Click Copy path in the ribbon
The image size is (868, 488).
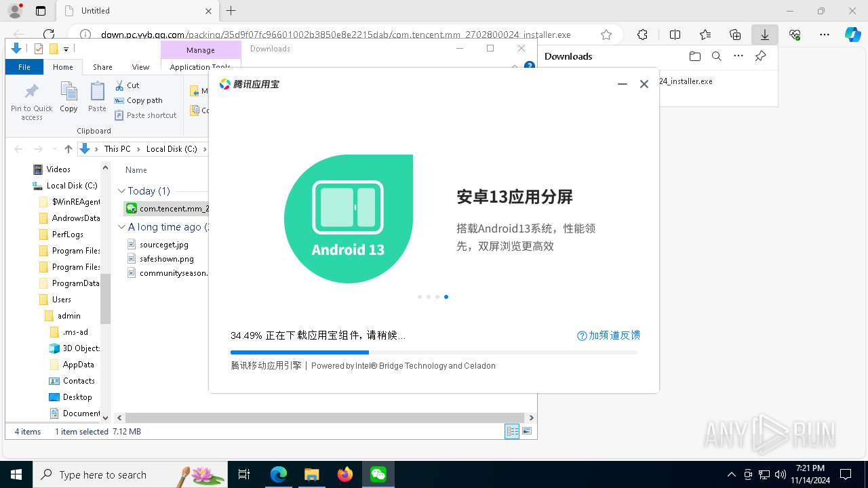pos(138,100)
